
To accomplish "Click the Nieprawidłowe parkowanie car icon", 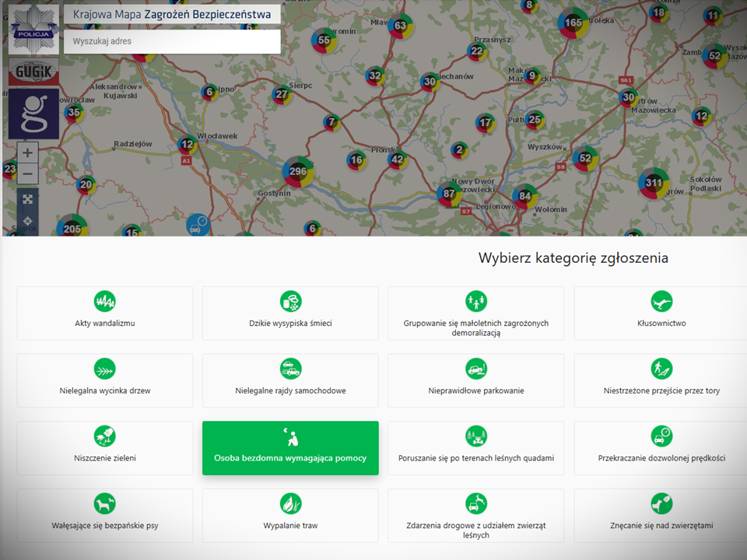I will (x=476, y=369).
